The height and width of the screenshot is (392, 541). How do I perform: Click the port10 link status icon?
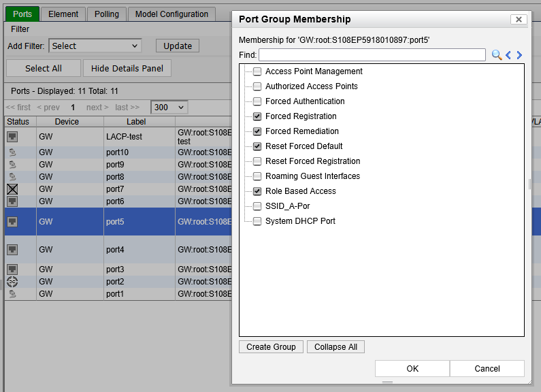click(x=12, y=152)
